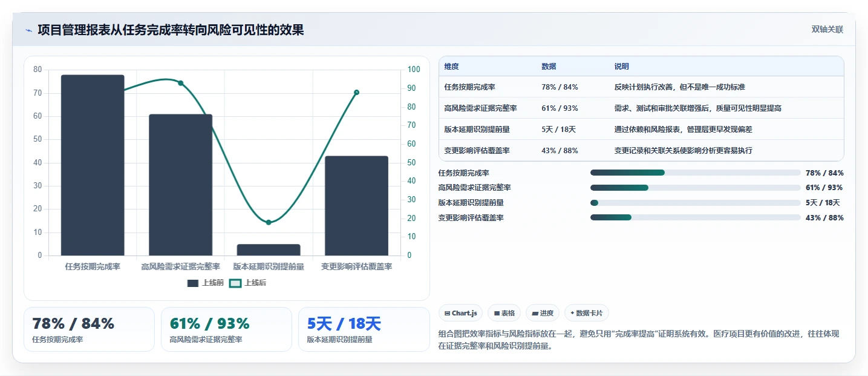Screen dimensions: 868x376
Task: Click progress value 43% / 88% beside bar
Action: coord(824,218)
